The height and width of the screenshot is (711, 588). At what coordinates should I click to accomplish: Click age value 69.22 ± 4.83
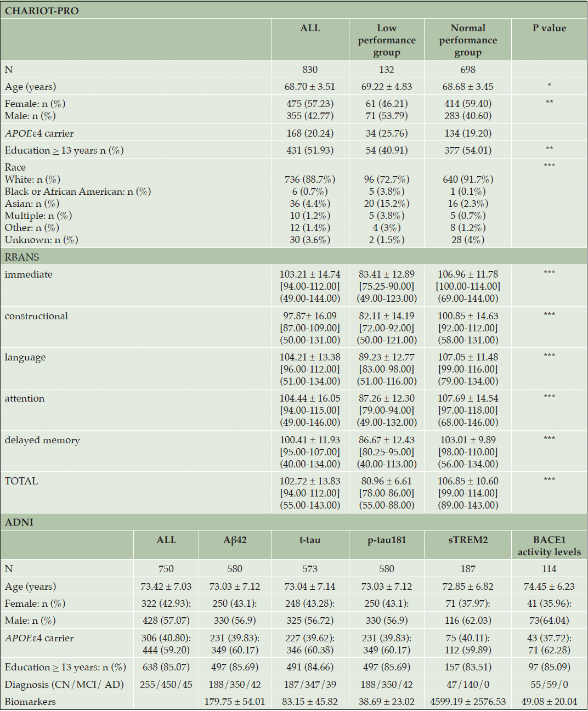click(x=387, y=87)
